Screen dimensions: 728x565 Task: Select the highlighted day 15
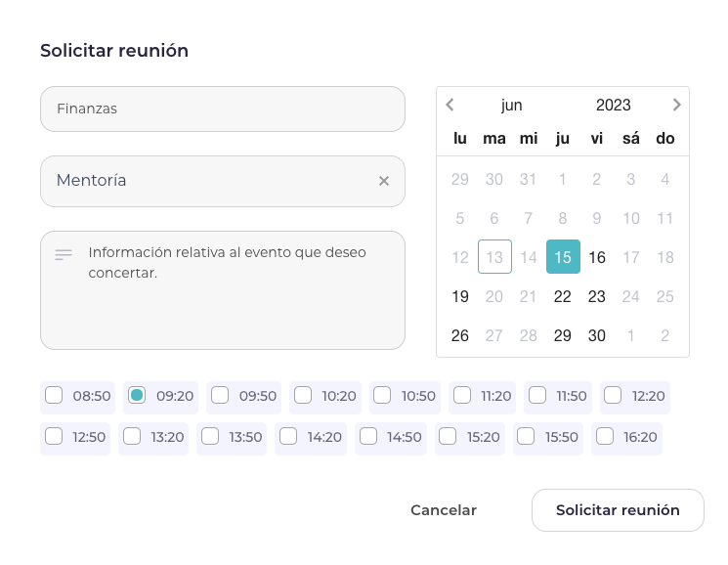pyautogui.click(x=563, y=257)
